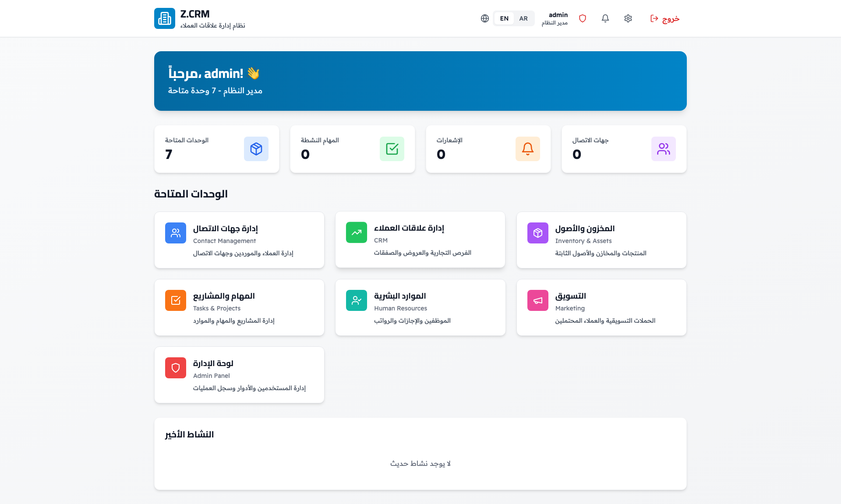
Task: Open the Inventory & Assets module
Action: (x=601, y=240)
